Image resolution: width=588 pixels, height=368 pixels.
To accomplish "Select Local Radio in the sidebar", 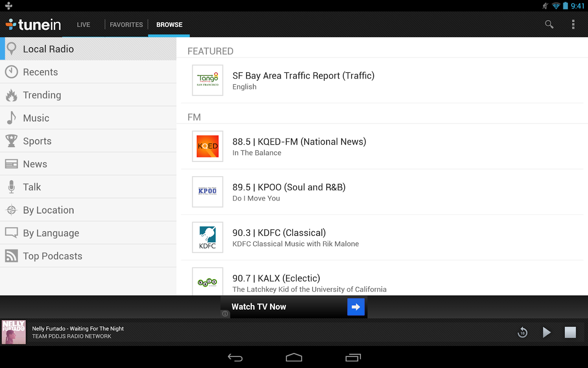I will [x=88, y=49].
